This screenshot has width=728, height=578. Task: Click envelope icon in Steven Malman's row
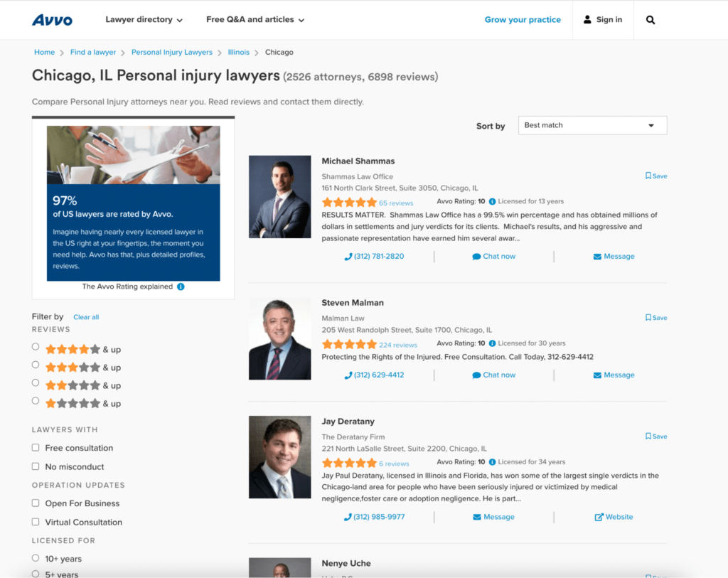point(597,375)
